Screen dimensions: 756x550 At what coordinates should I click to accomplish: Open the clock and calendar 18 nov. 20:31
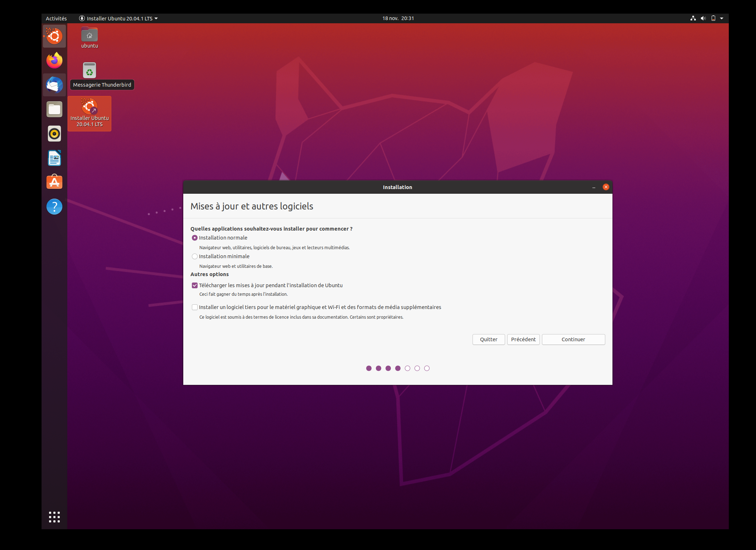point(398,18)
